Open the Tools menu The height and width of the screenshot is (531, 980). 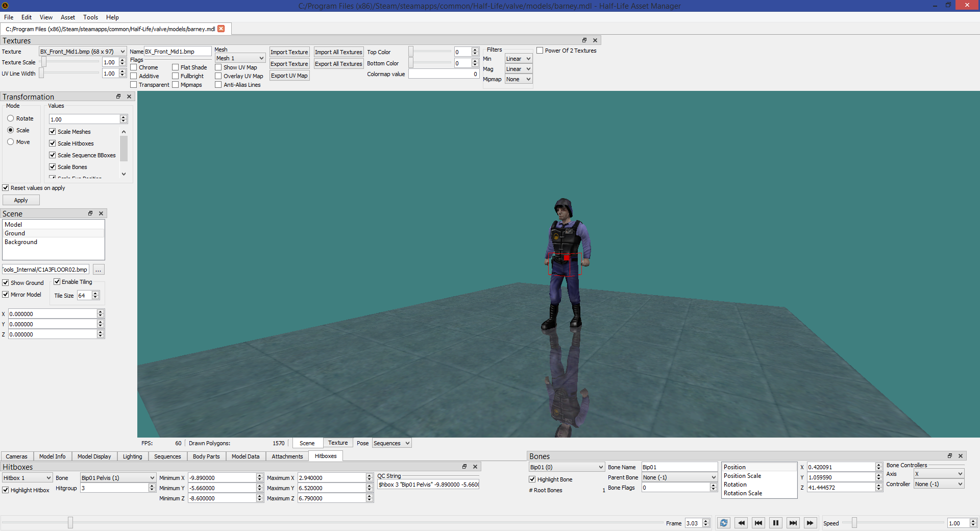(90, 17)
